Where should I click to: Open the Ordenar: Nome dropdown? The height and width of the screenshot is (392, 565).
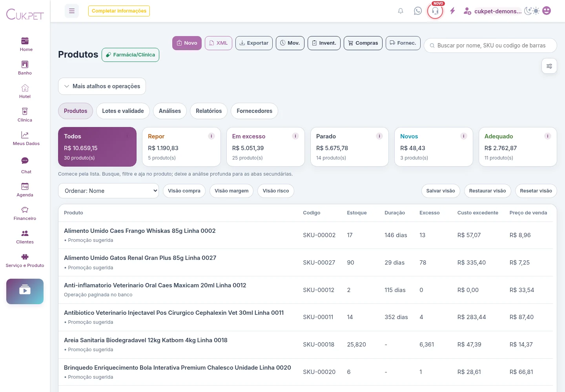109,191
